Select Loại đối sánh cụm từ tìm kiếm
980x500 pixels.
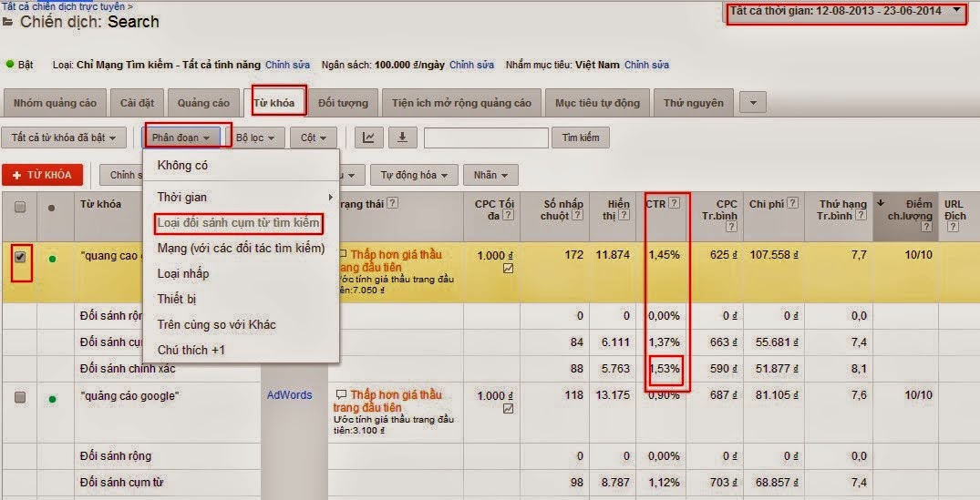click(242, 223)
